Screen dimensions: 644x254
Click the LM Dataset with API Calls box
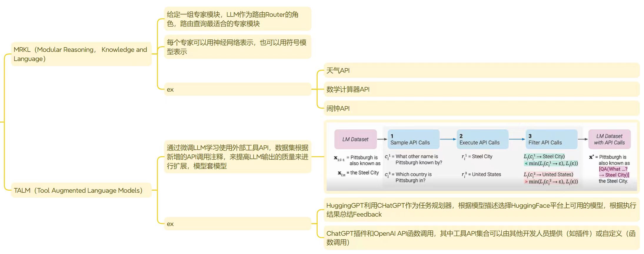click(x=609, y=139)
